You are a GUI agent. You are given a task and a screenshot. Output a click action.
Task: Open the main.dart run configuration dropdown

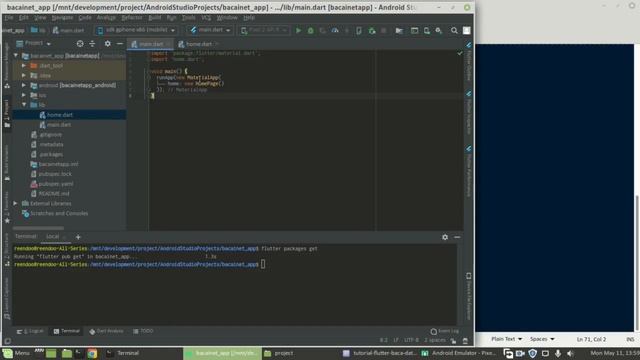tap(211, 30)
